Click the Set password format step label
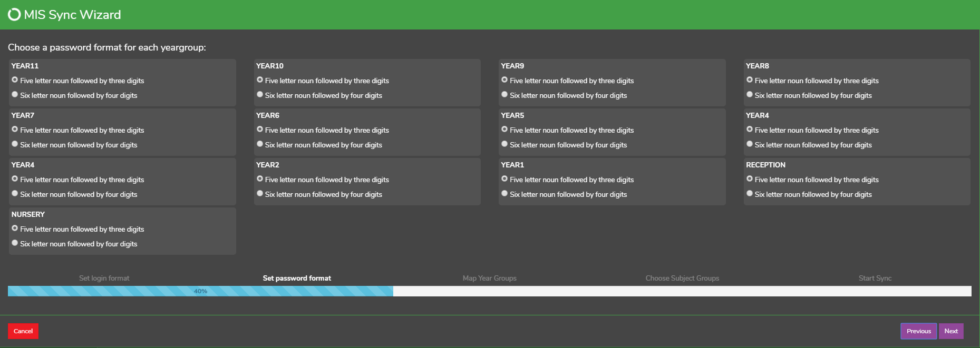980x348 pixels. tap(297, 279)
